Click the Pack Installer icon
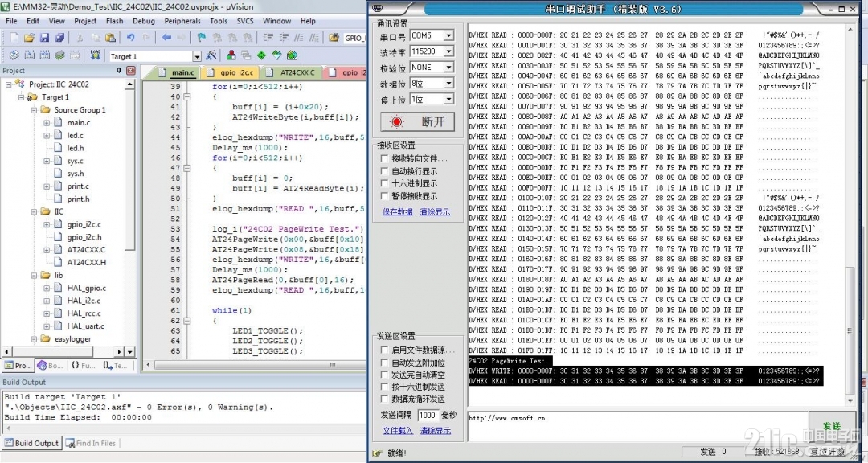868x463 pixels. [x=292, y=56]
